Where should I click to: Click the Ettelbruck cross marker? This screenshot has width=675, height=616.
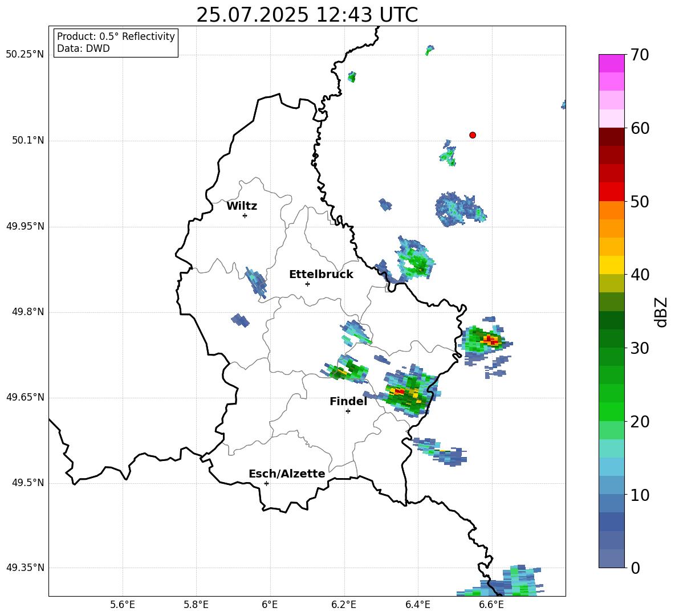[307, 284]
